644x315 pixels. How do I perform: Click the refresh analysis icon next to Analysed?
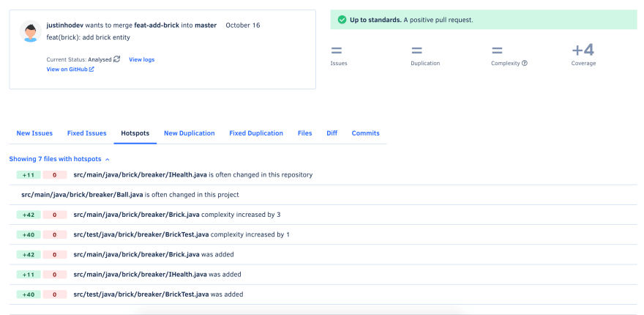[x=116, y=59]
